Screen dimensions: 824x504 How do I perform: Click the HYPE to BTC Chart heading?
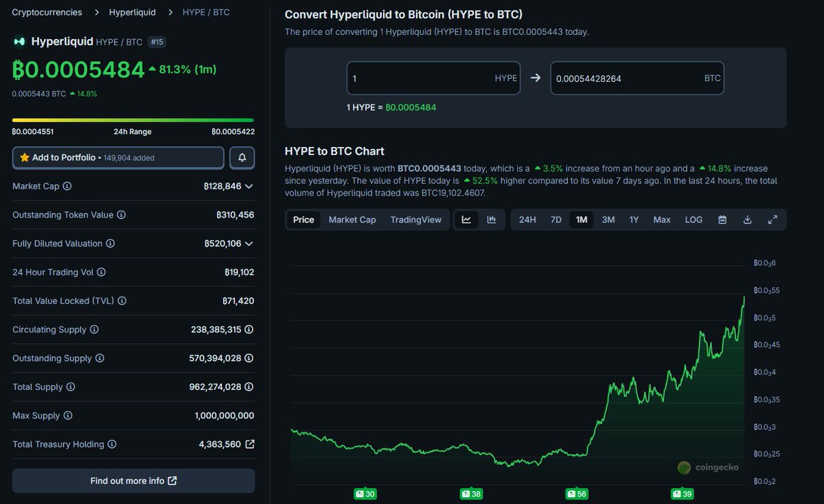coord(334,151)
